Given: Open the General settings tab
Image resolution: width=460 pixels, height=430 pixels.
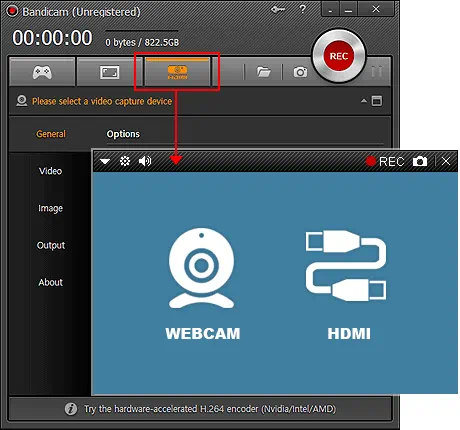Looking at the screenshot, I should point(51,134).
